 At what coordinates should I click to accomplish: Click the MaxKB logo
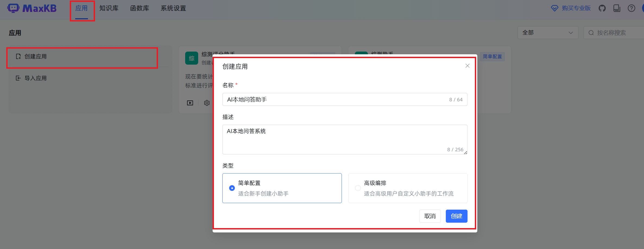(x=31, y=8)
